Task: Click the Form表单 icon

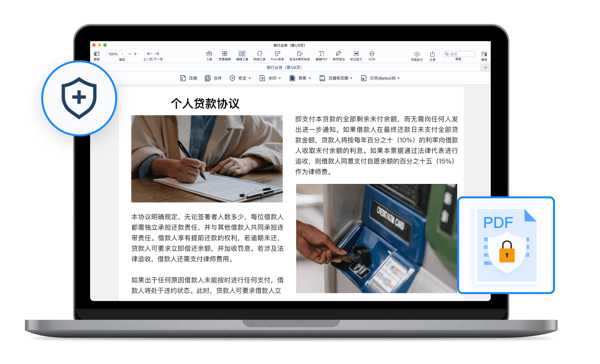Action: 277,54
